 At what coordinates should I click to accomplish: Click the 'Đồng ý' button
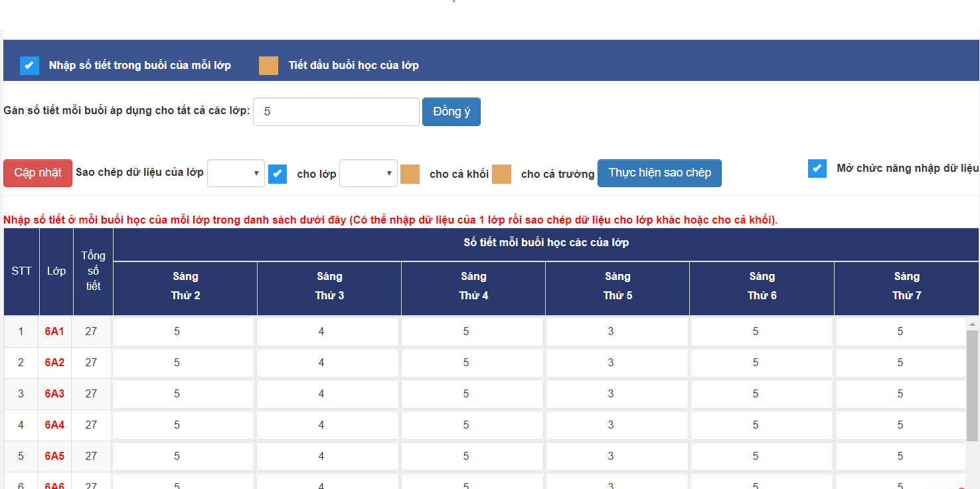451,111
